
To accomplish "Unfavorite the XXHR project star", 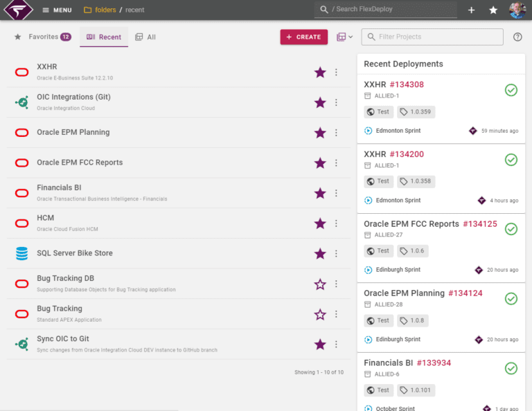I will pyautogui.click(x=320, y=72).
